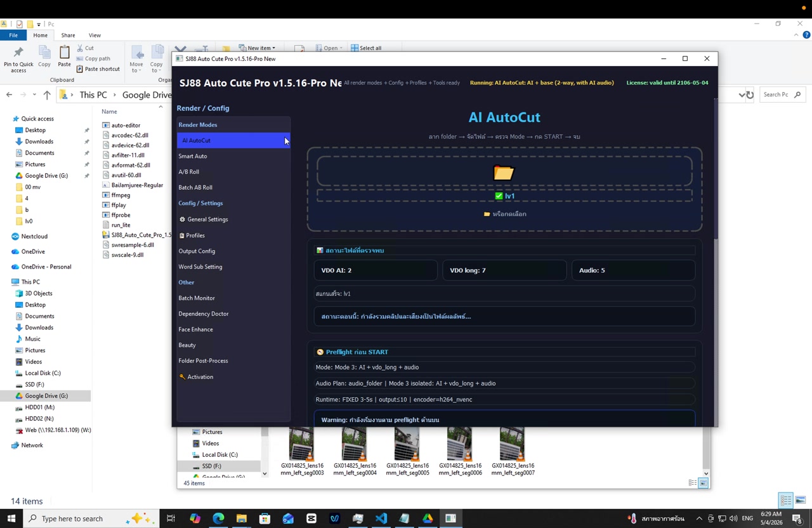Viewport: 812px width, 528px height.
Task: Open CapCut from taskbar
Action: [x=311, y=518]
